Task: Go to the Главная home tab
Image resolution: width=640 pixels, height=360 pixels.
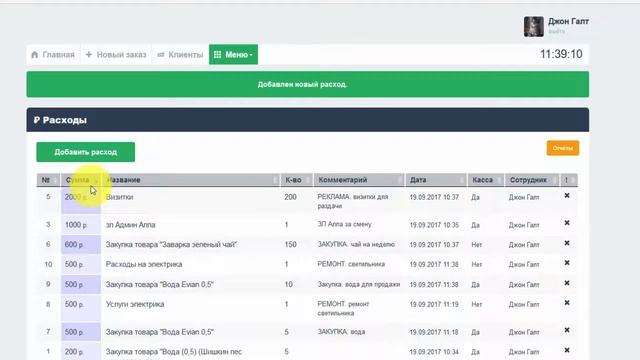Action: click(53, 54)
